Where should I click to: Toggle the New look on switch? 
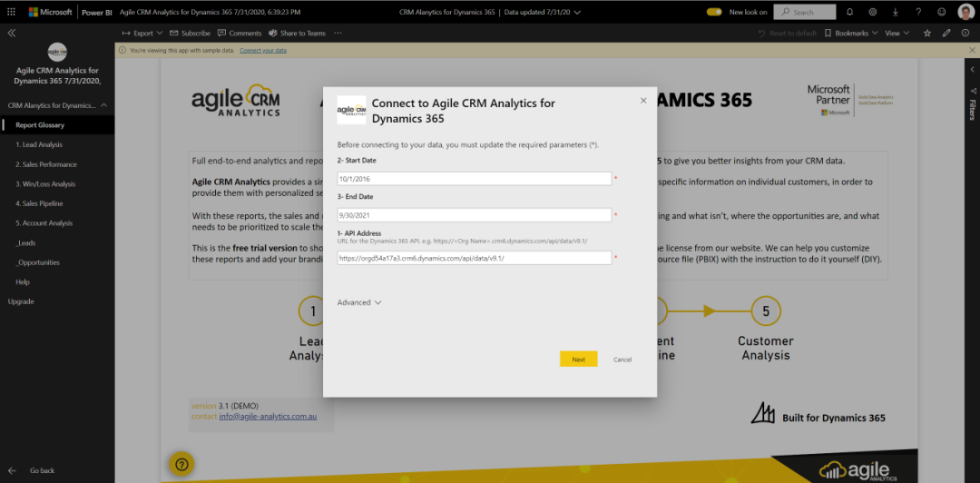click(x=714, y=12)
